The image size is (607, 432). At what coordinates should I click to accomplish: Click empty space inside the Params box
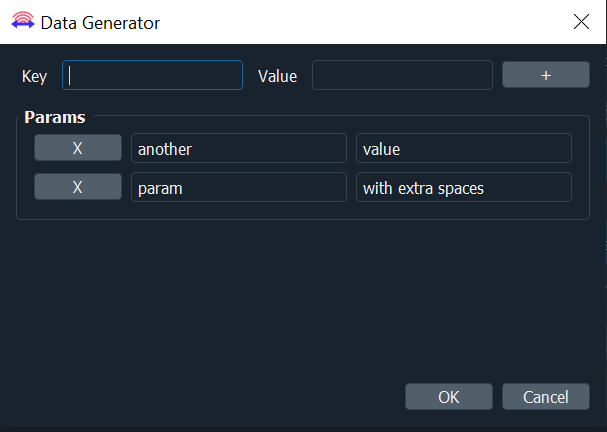pos(302,210)
